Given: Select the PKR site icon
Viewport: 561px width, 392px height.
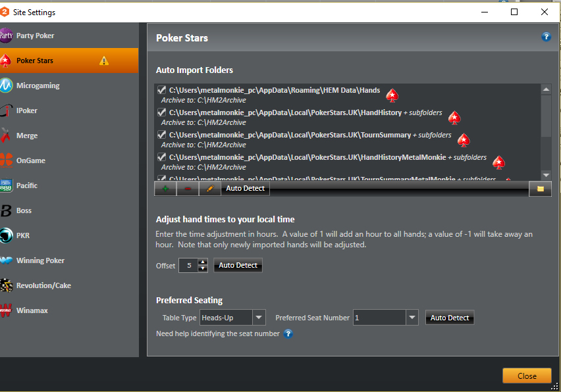Looking at the screenshot, I should pos(6,235).
